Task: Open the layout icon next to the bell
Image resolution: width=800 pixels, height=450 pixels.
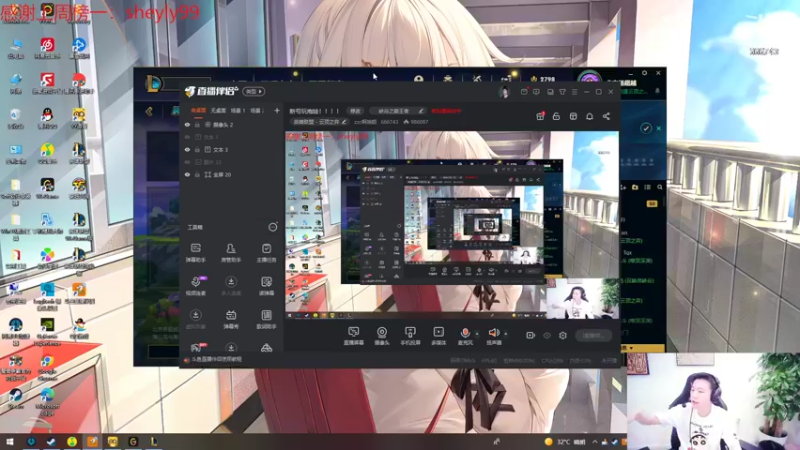Action: 573,116
